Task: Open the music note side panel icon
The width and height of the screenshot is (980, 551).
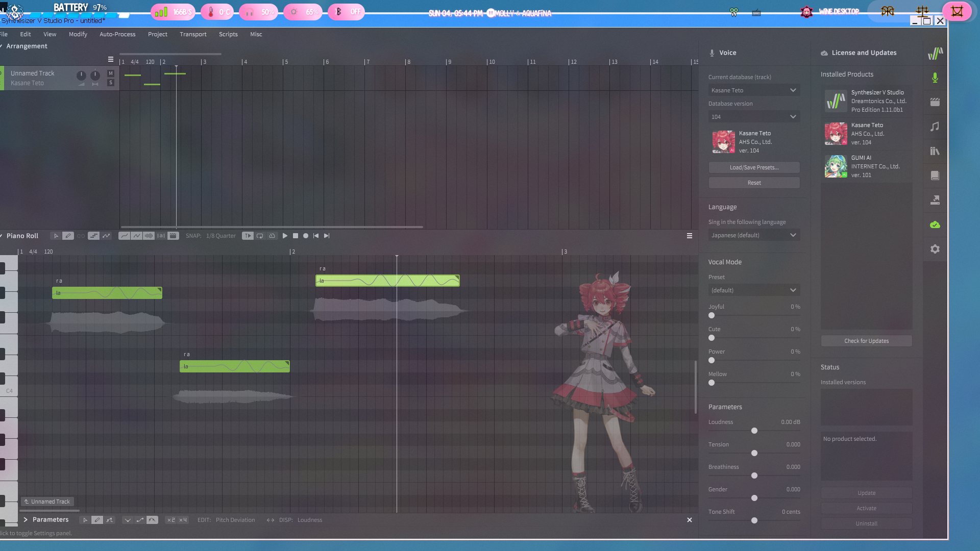Action: 935,127
